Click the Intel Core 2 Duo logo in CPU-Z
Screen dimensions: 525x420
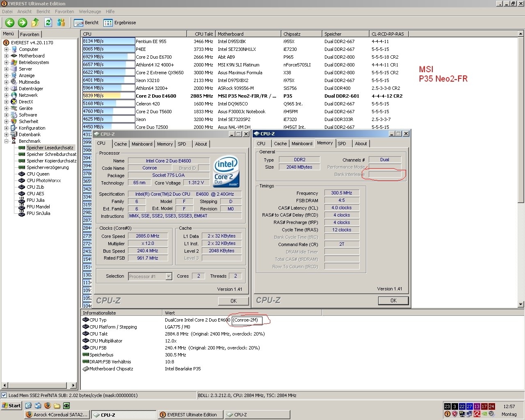click(226, 171)
